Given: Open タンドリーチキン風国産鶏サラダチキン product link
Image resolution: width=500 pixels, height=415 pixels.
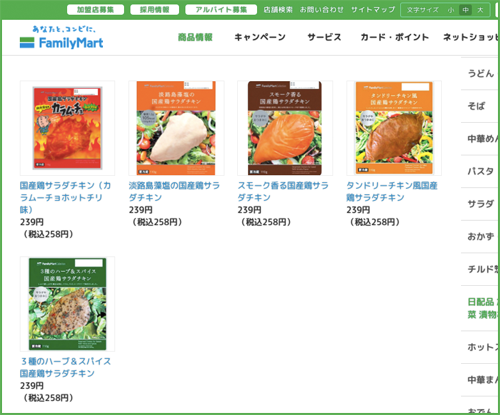Looking at the screenshot, I should [392, 191].
